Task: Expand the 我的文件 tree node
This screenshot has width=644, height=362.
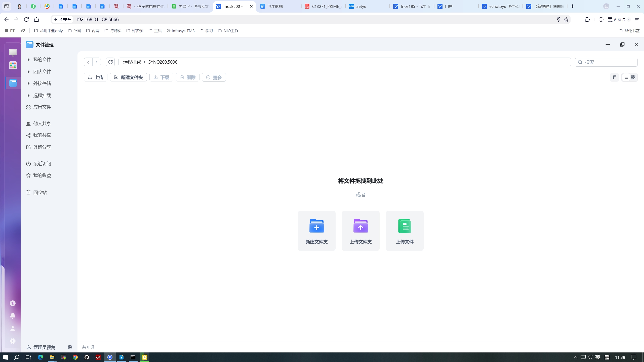Action: coord(28,60)
